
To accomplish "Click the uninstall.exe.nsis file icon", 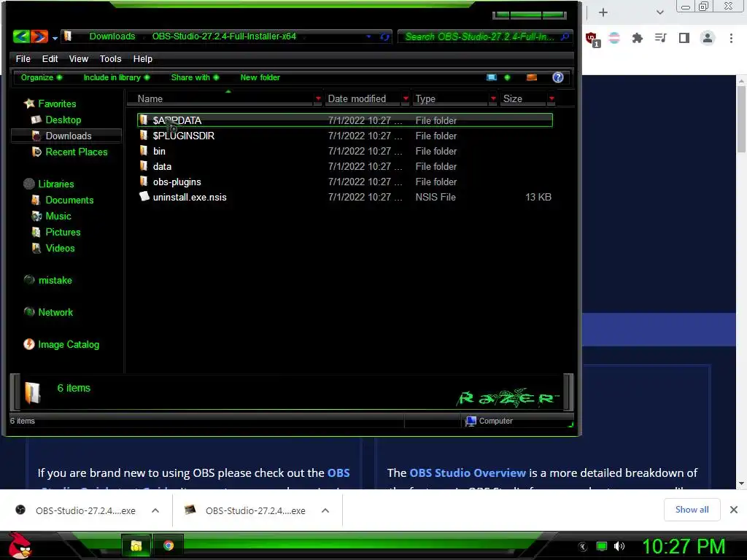I will [x=144, y=196].
